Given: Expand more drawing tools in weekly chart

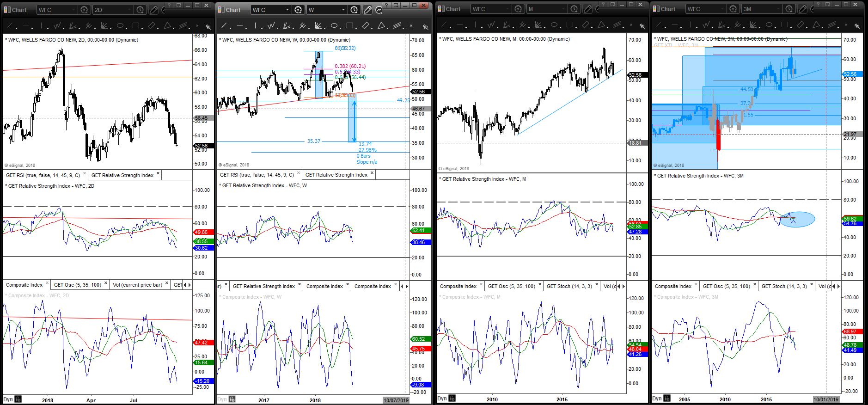Looking at the screenshot, I should coord(411,26).
